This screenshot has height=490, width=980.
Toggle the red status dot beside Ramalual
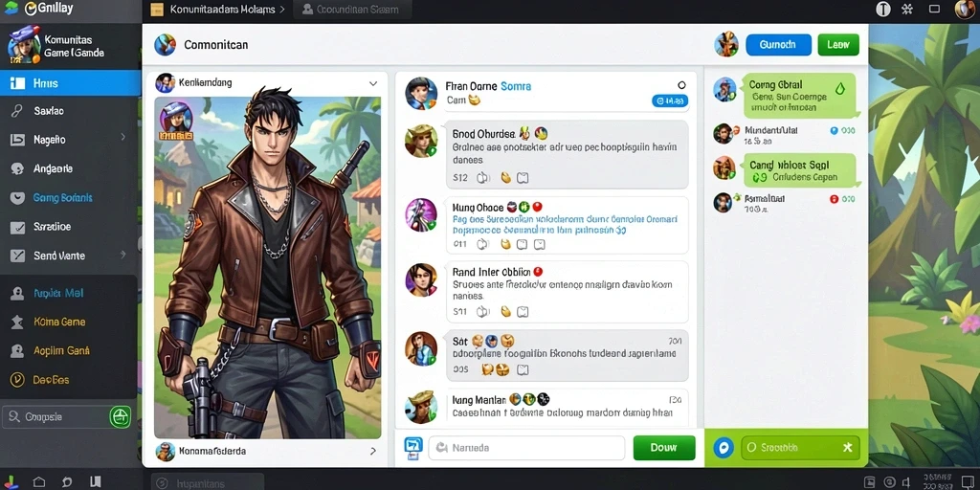[x=834, y=199]
